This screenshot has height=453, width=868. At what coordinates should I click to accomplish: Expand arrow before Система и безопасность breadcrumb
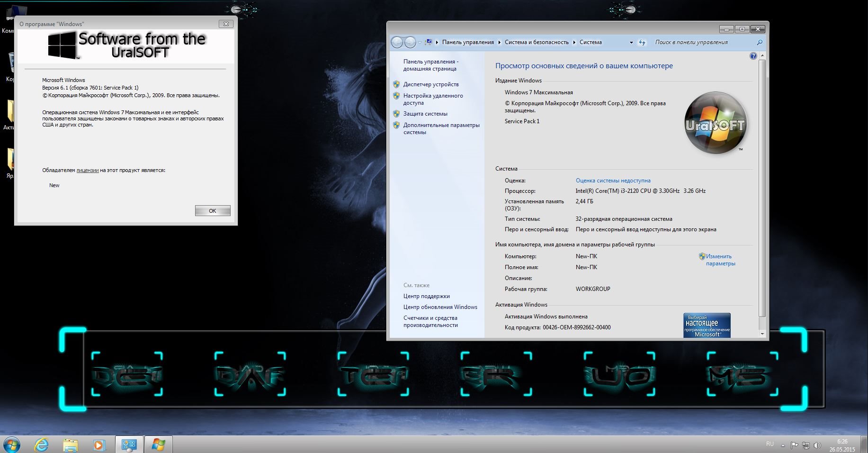click(499, 42)
